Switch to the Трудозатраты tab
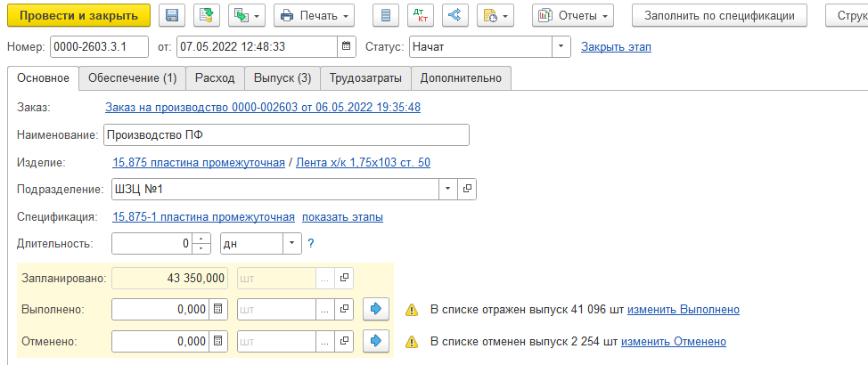868x365 pixels. [365, 78]
